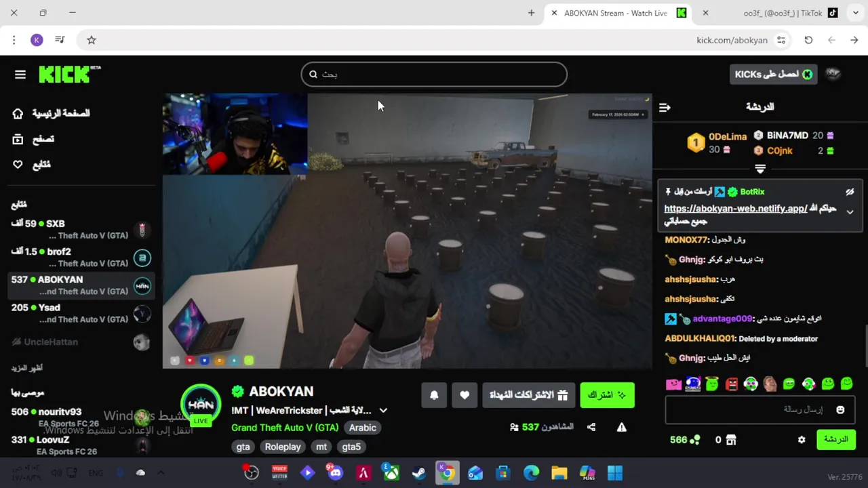This screenshot has width=868, height=488.
Task: Reload the page in browser toolbar
Action: tap(808, 40)
